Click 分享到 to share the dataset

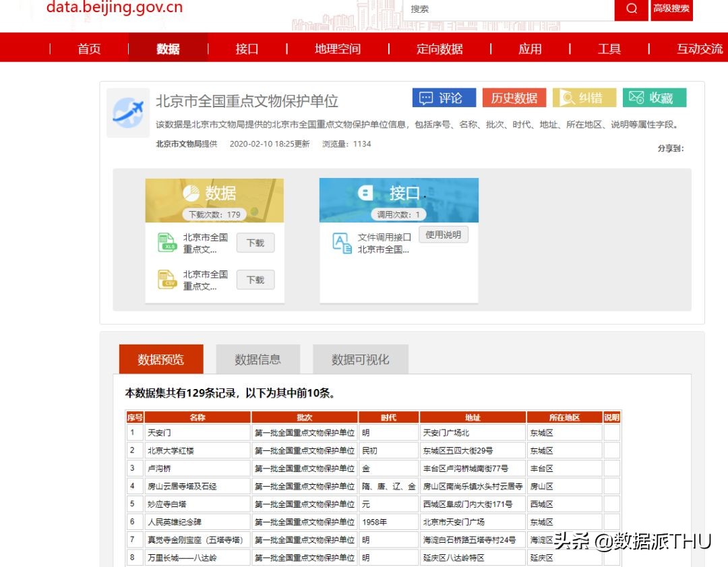tap(670, 147)
